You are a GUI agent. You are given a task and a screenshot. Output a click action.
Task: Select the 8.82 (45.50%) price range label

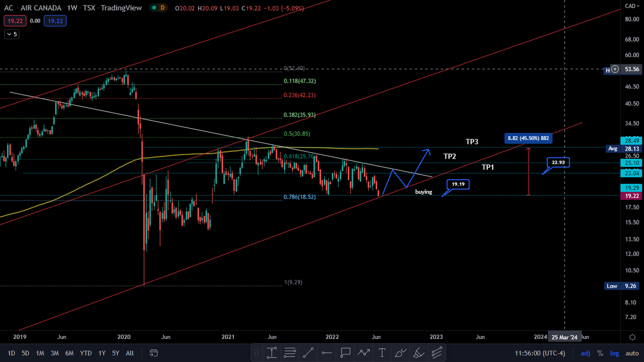tap(528, 138)
